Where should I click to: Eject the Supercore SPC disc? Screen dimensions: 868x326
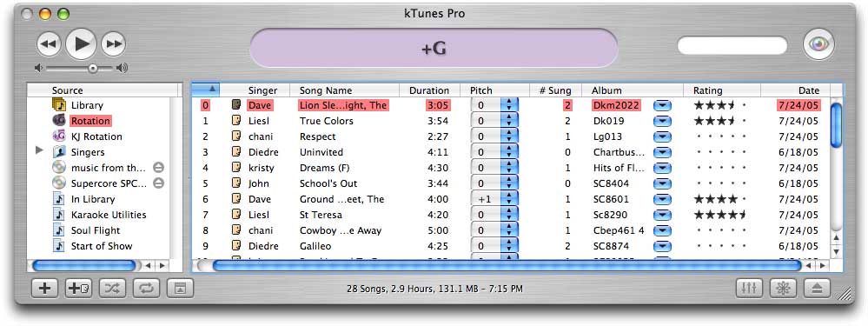point(158,183)
